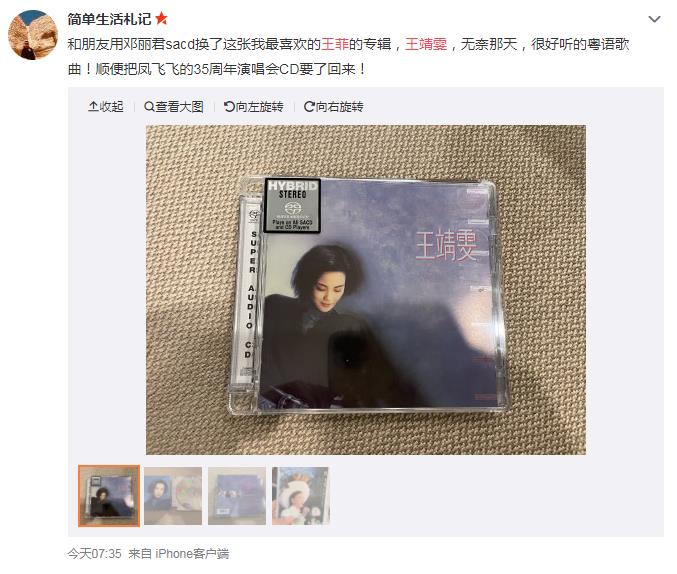Select the second thumbnail with disc
The height and width of the screenshot is (574, 677).
(x=173, y=496)
